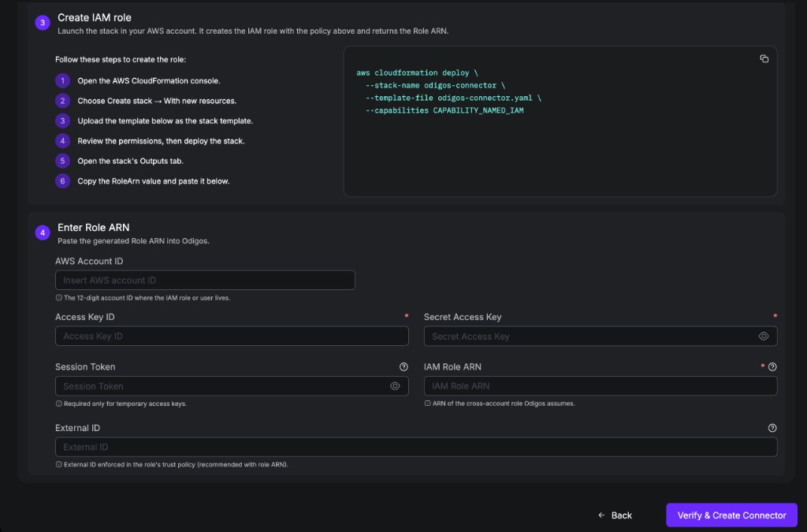Go back with the Back button
Screen dimensions: 807x532
615,515
